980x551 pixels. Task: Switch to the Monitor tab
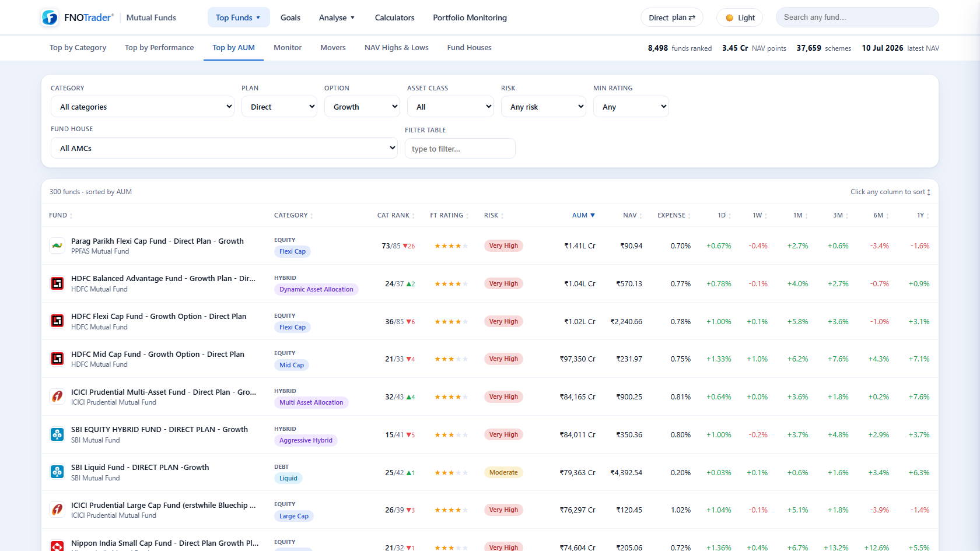coord(288,48)
